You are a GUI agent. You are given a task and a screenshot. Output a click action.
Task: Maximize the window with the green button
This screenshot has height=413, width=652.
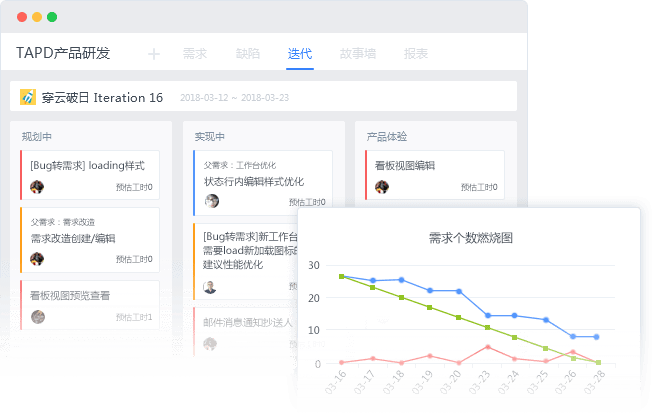[x=52, y=17]
